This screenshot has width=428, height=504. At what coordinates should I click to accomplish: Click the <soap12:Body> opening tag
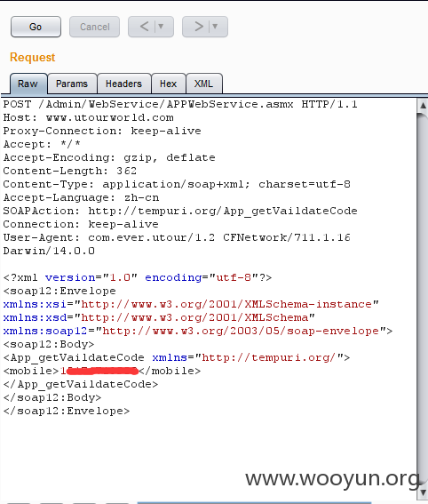click(x=49, y=344)
